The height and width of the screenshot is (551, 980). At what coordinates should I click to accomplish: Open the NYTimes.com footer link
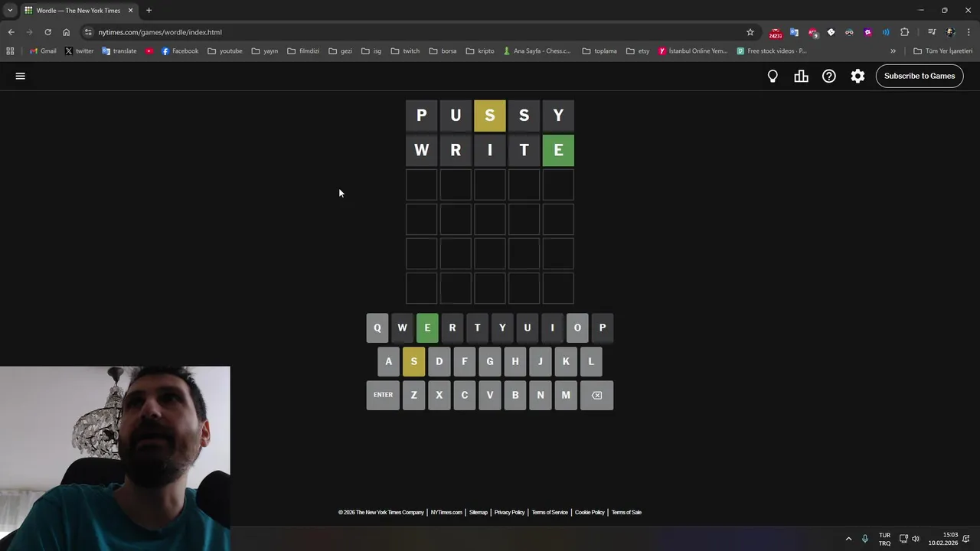[x=446, y=513]
